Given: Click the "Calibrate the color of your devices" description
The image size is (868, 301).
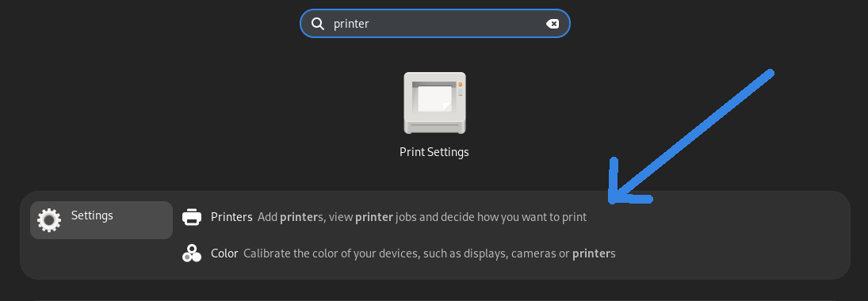Looking at the screenshot, I should point(430,253).
